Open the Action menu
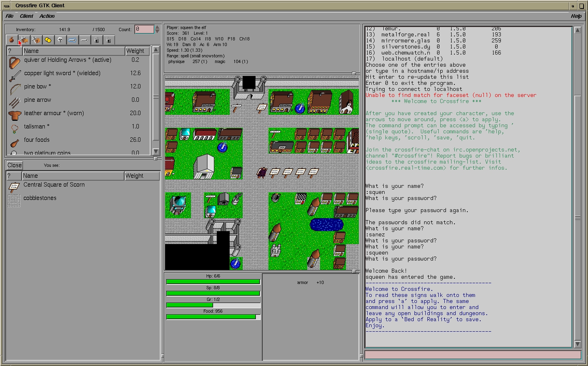Viewport: 588px width, 366px height. click(x=47, y=16)
